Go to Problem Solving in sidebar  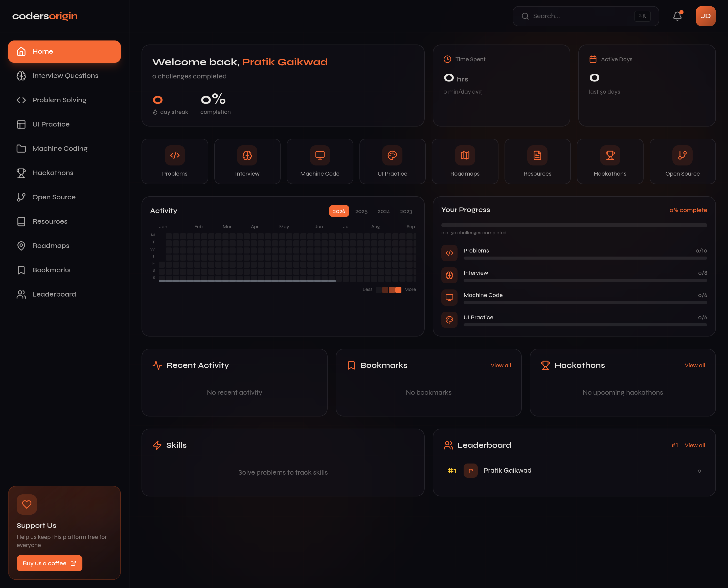click(59, 100)
